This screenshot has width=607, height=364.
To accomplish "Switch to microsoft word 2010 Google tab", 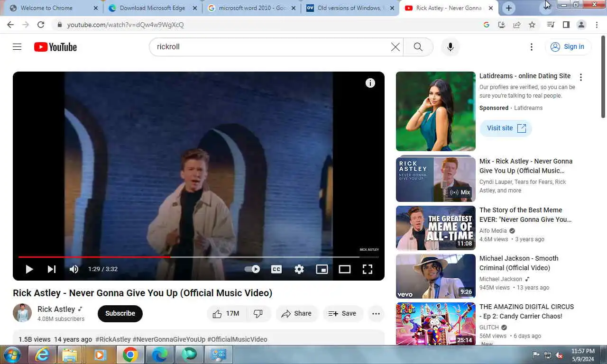I will 251,8.
